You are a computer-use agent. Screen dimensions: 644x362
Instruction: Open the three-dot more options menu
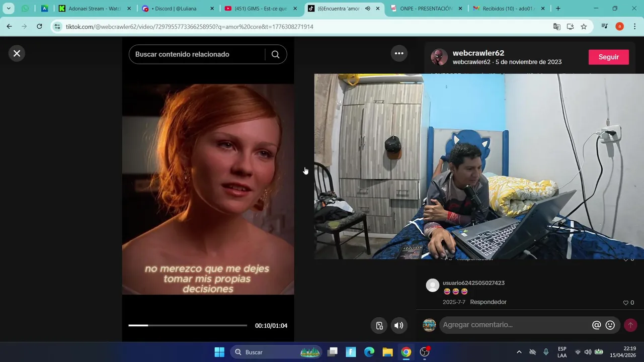(399, 53)
